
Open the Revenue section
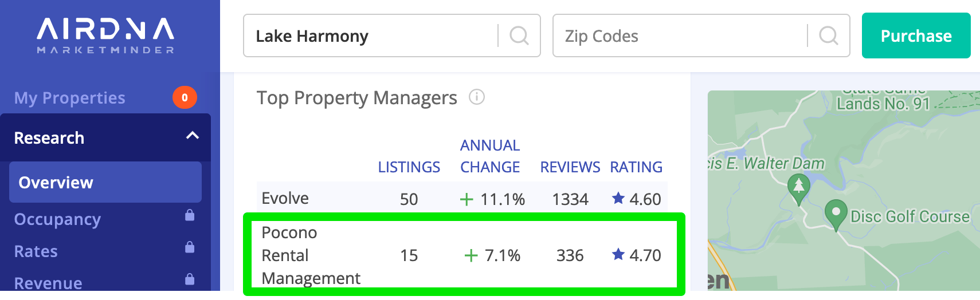[48, 283]
